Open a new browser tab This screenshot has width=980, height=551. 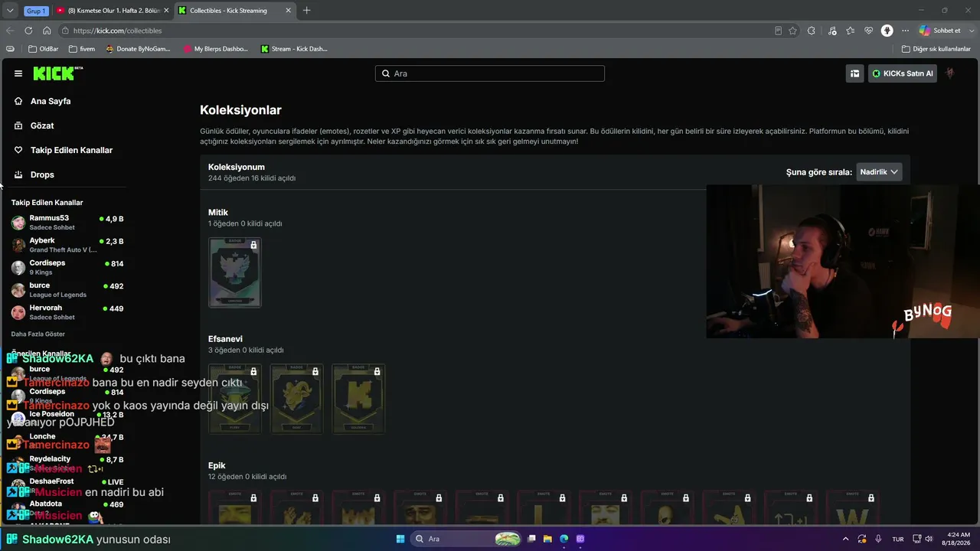(x=307, y=11)
